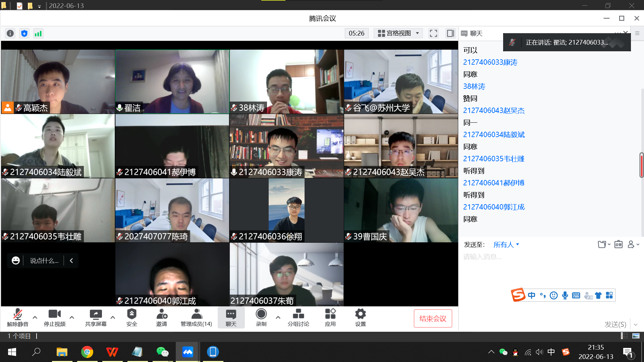Check network signal status icon
The image size is (644, 362).
(38, 33)
